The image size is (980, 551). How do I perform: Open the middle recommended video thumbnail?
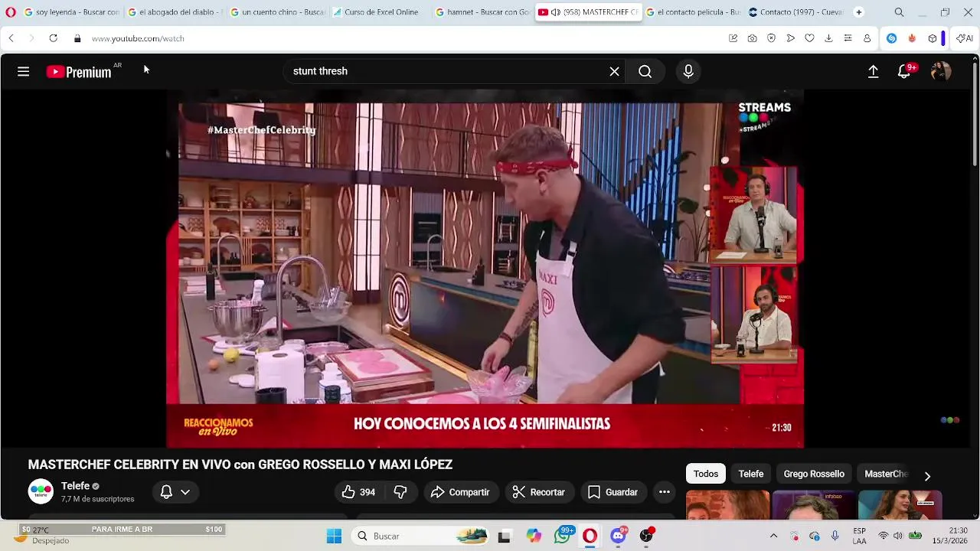pos(813,505)
